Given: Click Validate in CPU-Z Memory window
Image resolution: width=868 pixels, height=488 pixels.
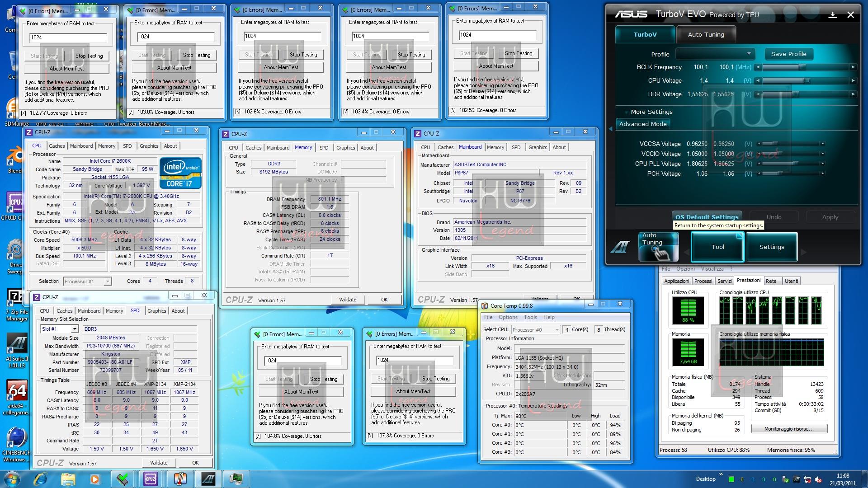Looking at the screenshot, I should point(348,300).
